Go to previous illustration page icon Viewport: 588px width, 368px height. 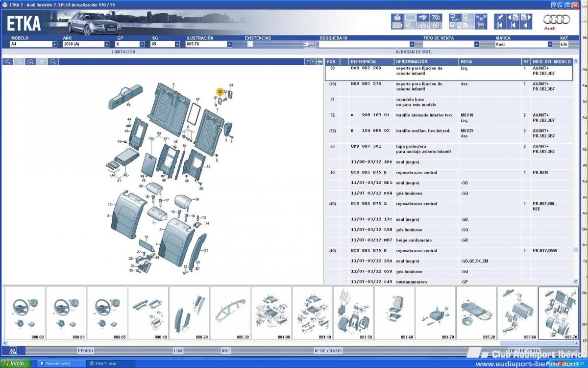pos(513,18)
